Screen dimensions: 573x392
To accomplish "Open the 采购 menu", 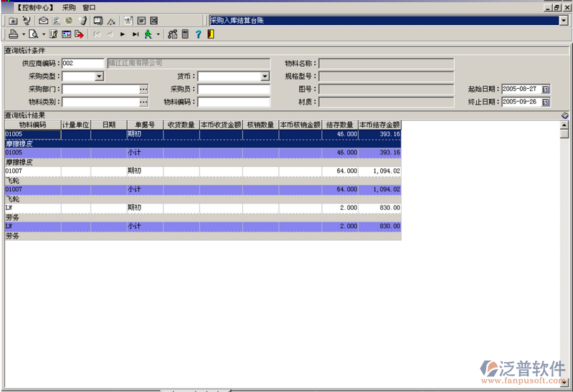I will (69, 7).
